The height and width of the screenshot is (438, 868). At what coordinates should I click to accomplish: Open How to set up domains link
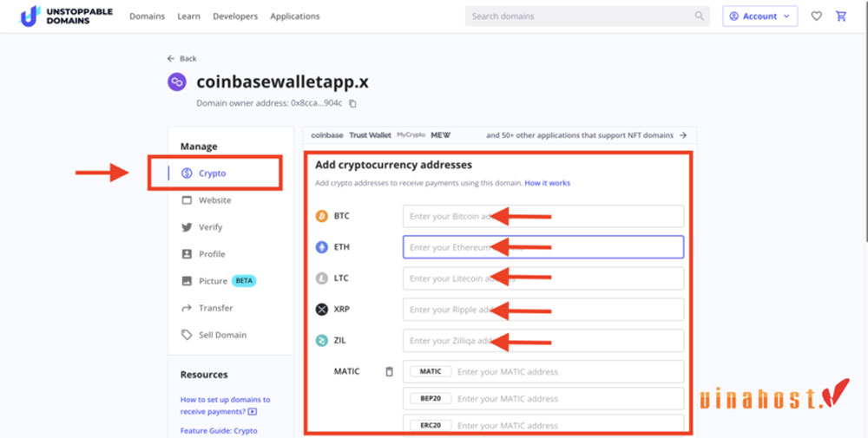[x=226, y=405]
